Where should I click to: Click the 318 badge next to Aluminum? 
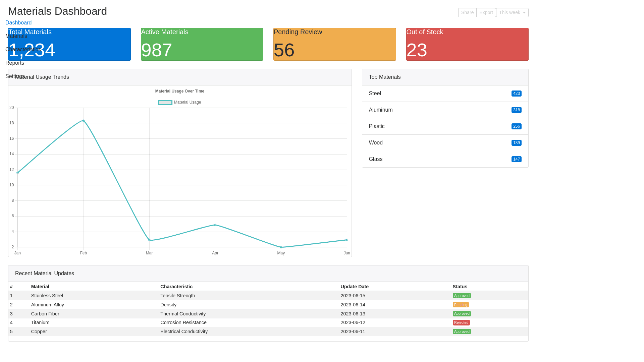(x=516, y=110)
